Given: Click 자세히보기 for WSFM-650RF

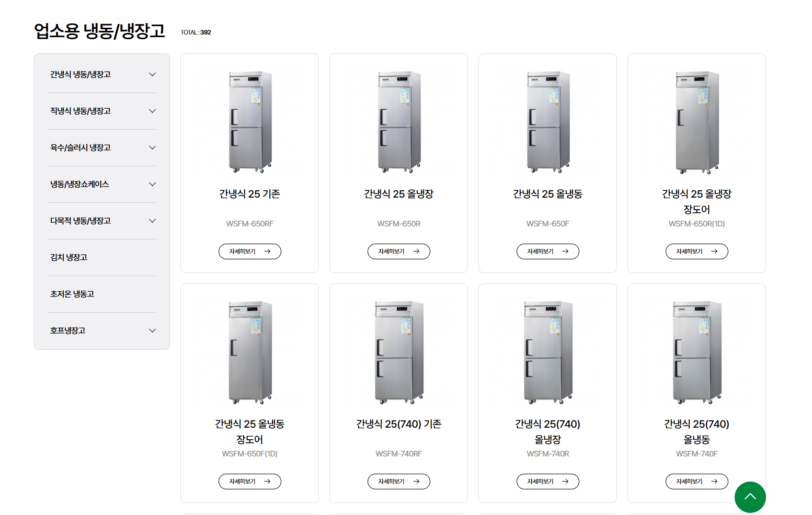Looking at the screenshot, I should tap(249, 251).
